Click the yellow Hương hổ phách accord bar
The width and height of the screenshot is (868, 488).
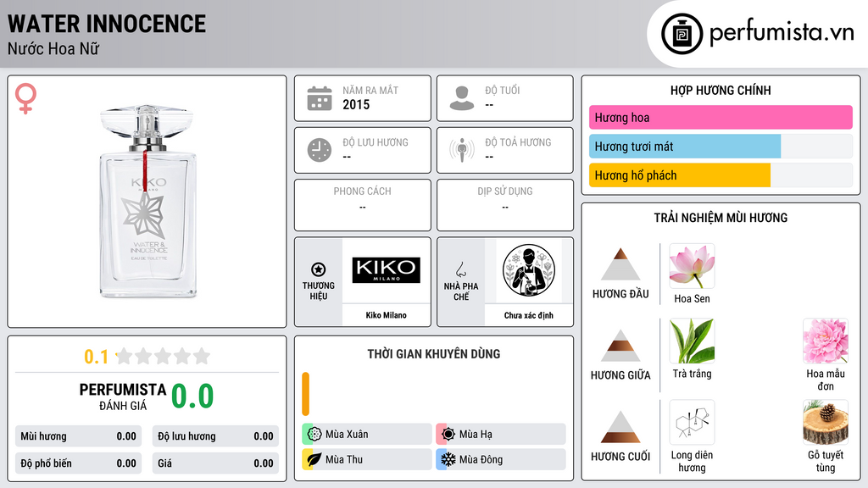pos(680,175)
